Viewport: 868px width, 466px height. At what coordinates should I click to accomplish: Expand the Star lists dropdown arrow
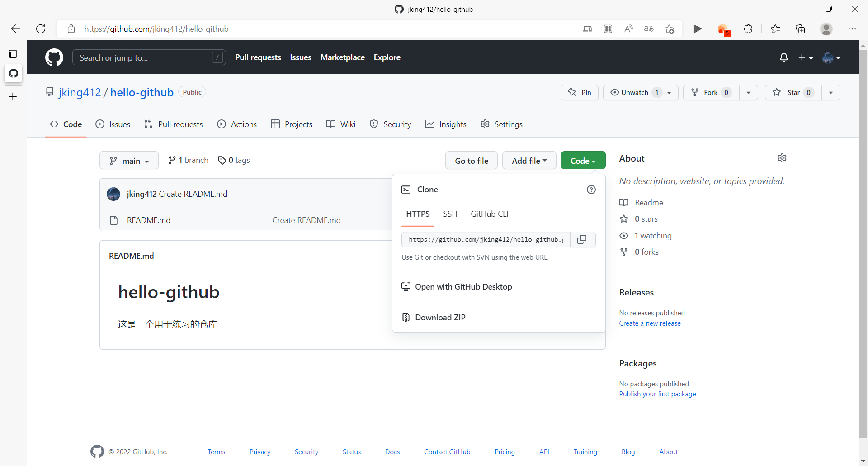point(831,92)
